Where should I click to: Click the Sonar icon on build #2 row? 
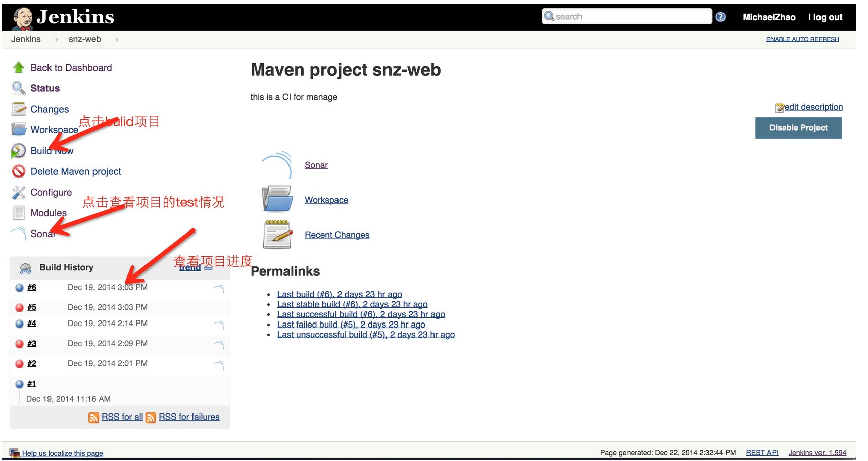[x=219, y=365]
